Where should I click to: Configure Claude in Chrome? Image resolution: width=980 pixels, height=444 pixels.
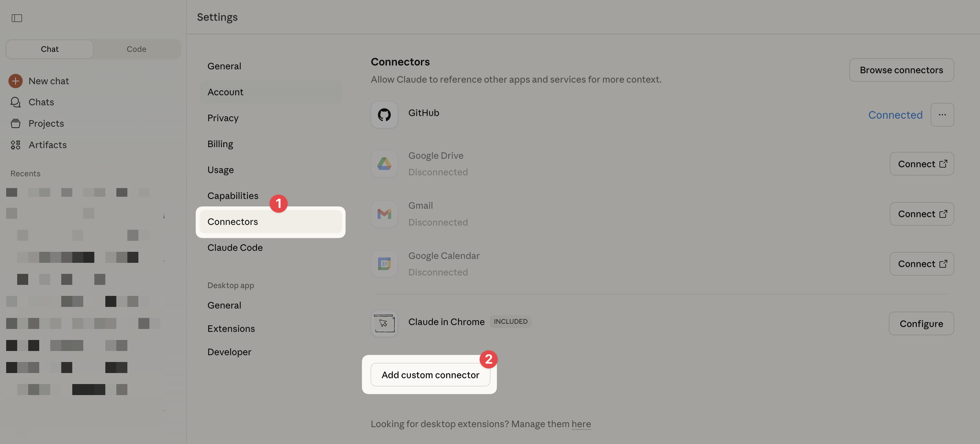(x=921, y=323)
